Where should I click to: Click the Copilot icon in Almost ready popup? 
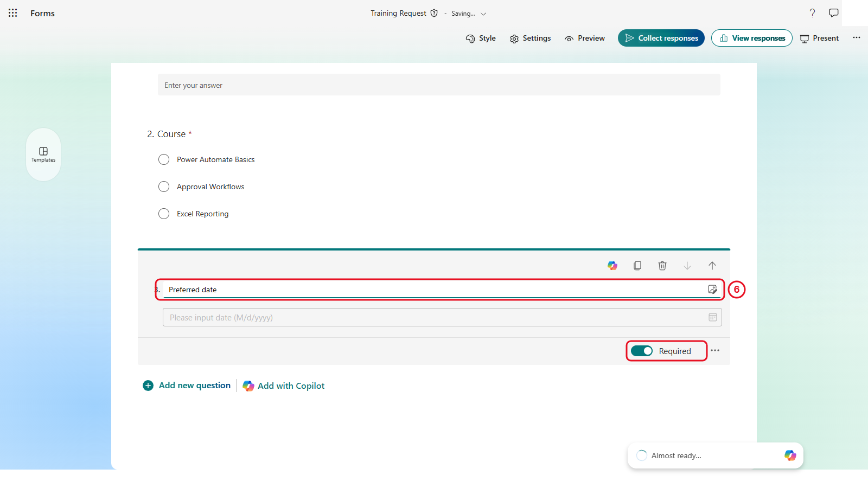[790, 455]
